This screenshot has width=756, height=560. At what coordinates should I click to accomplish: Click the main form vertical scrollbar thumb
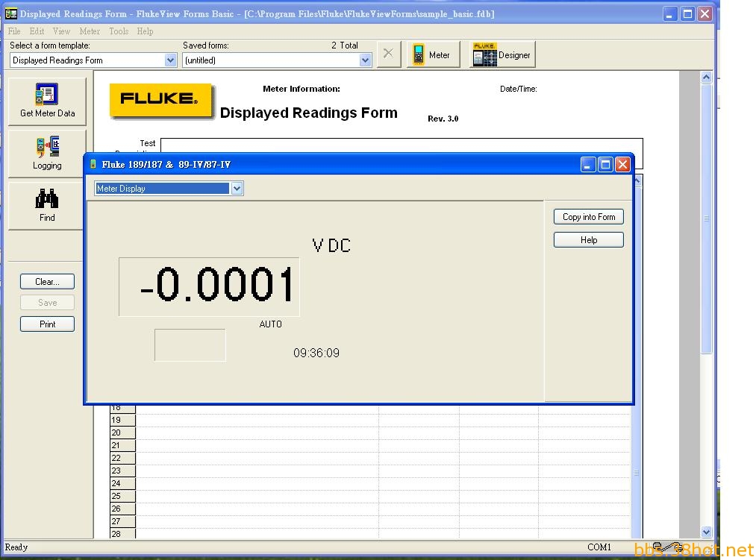point(706,218)
